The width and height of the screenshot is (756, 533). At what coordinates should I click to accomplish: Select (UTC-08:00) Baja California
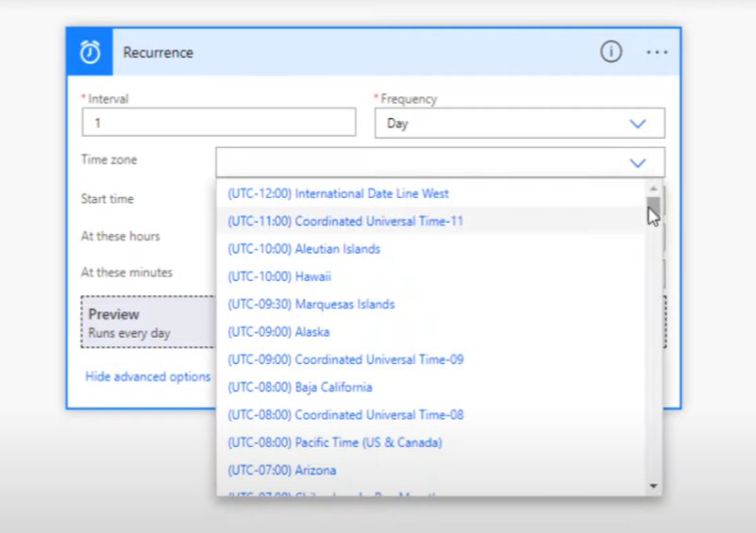click(x=430, y=388)
